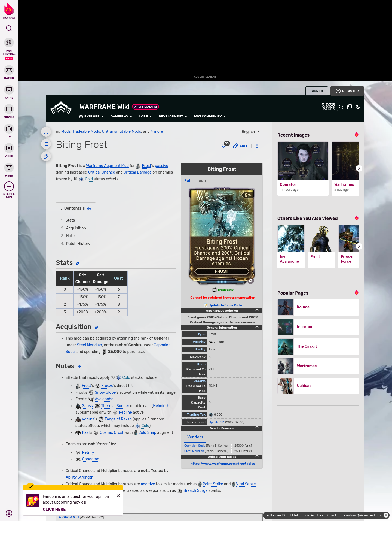Open the Games controller icon
The image size is (392, 545).
click(9, 70)
